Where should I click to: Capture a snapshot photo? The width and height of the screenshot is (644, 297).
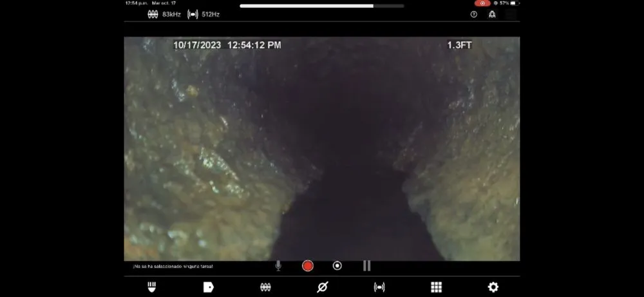pyautogui.click(x=337, y=265)
